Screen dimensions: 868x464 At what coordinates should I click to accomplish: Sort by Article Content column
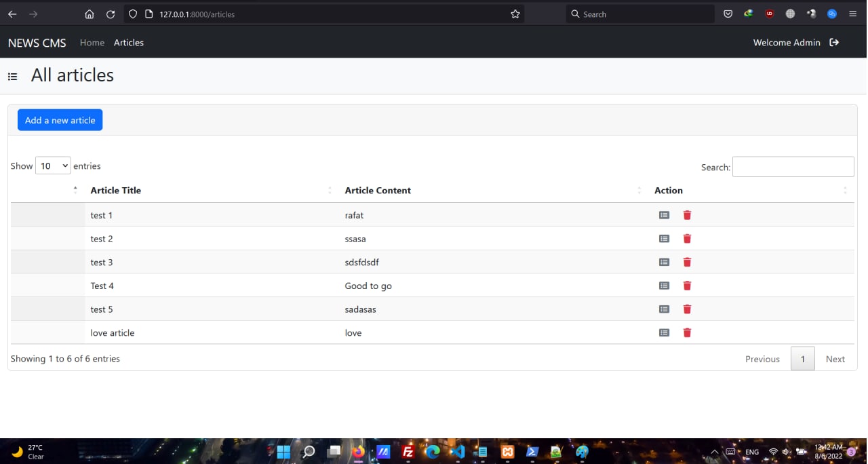coord(494,191)
